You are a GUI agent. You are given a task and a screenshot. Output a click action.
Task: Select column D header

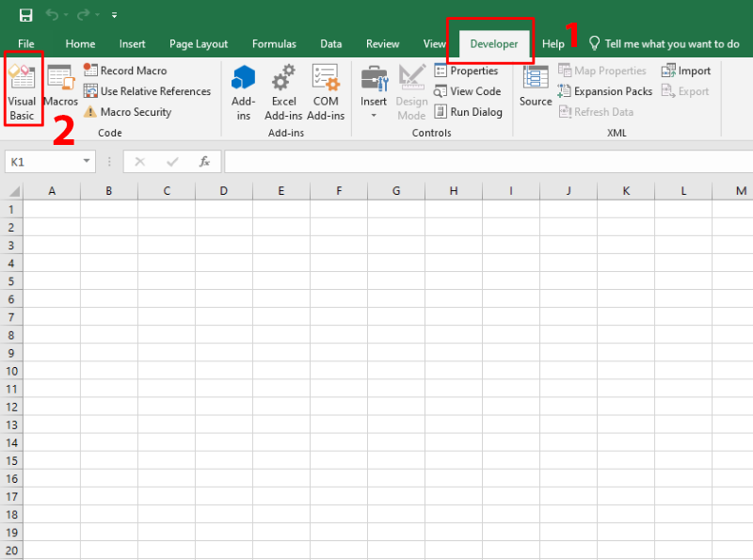tap(224, 191)
